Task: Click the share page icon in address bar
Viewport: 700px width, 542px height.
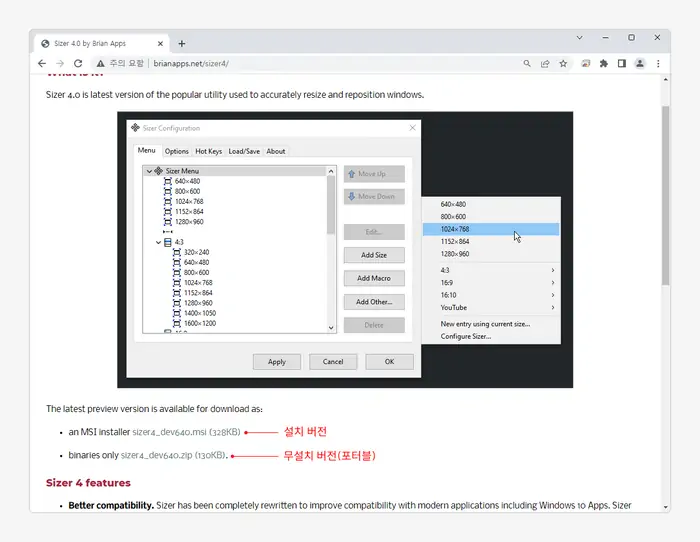Action: [x=545, y=63]
